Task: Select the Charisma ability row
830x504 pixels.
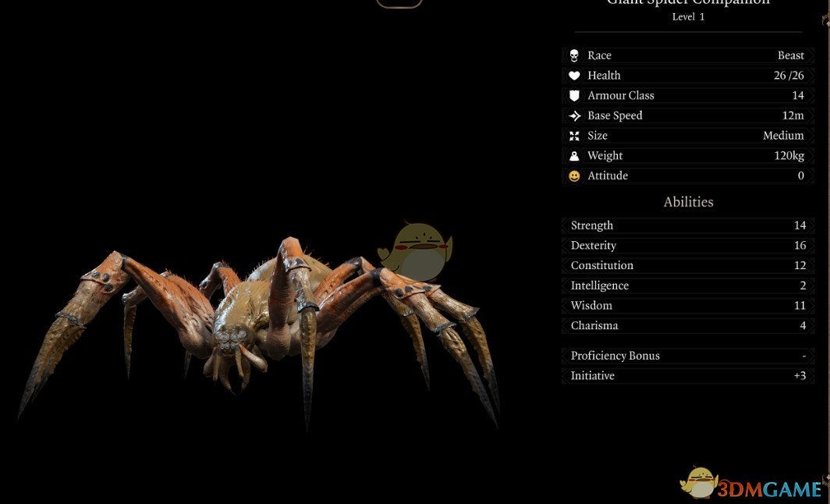Action: coord(688,326)
